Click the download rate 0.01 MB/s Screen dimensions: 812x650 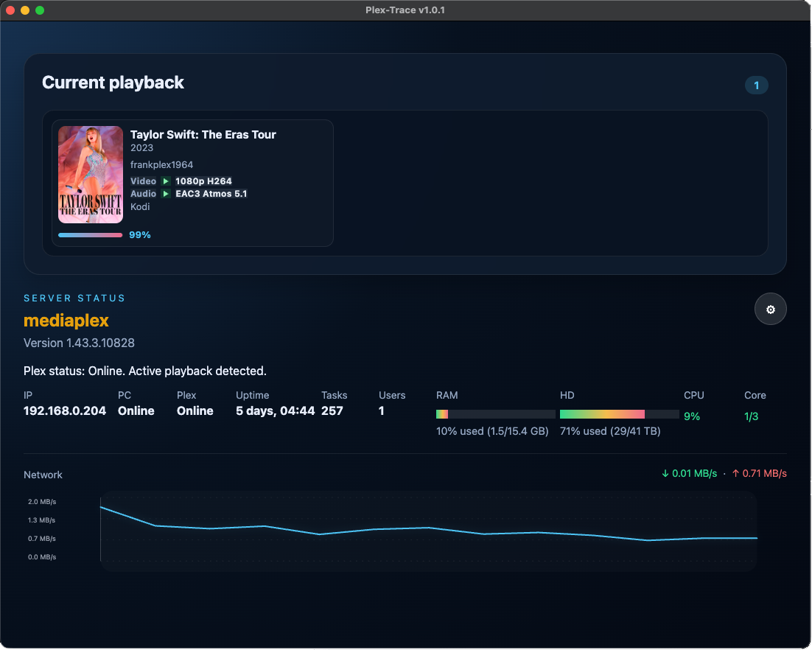(689, 473)
